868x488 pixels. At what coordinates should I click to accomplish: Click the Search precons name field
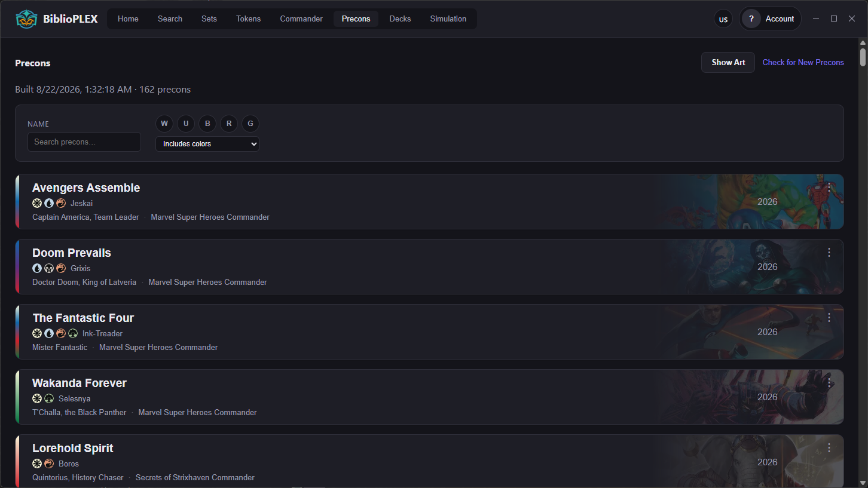(x=84, y=142)
